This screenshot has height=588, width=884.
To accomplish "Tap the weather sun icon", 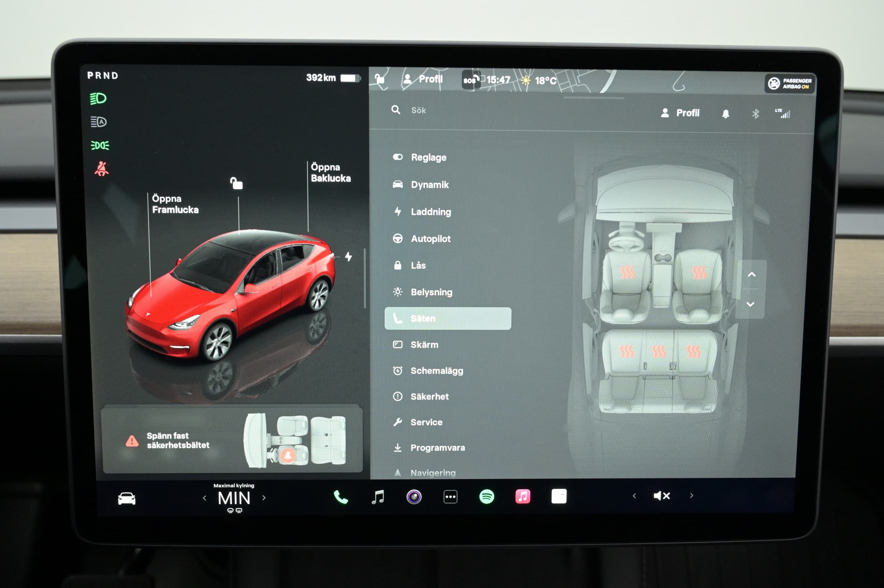I will [525, 80].
